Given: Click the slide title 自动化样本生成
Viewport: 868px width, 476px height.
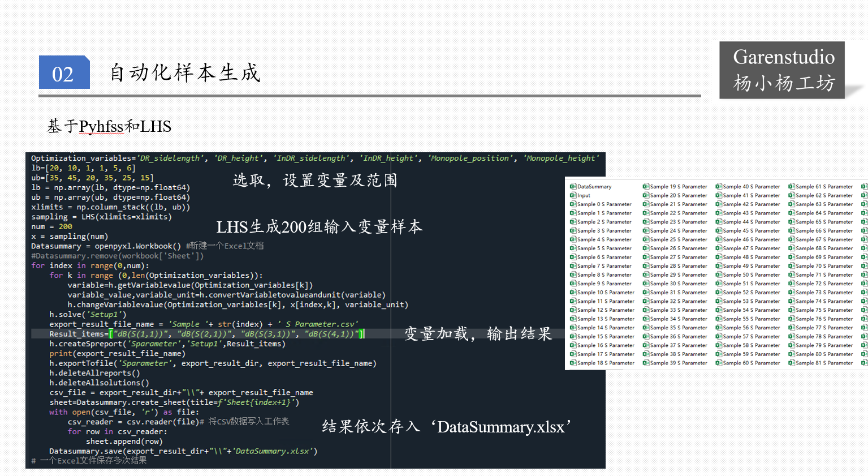Looking at the screenshot, I should pyautogui.click(x=185, y=73).
